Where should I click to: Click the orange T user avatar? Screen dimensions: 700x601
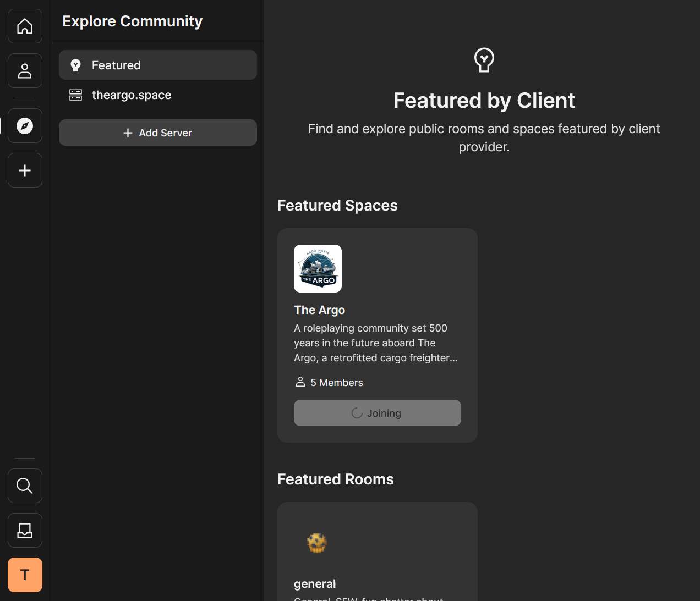click(x=25, y=575)
